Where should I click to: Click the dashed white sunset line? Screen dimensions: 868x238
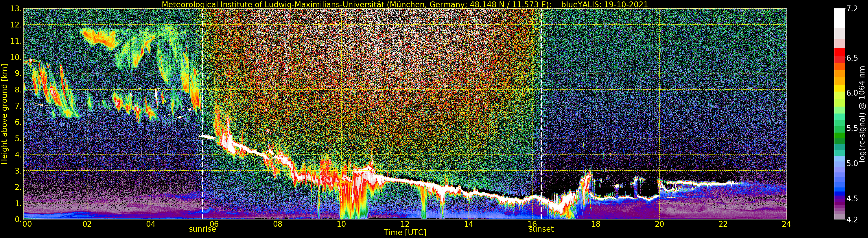click(541, 114)
